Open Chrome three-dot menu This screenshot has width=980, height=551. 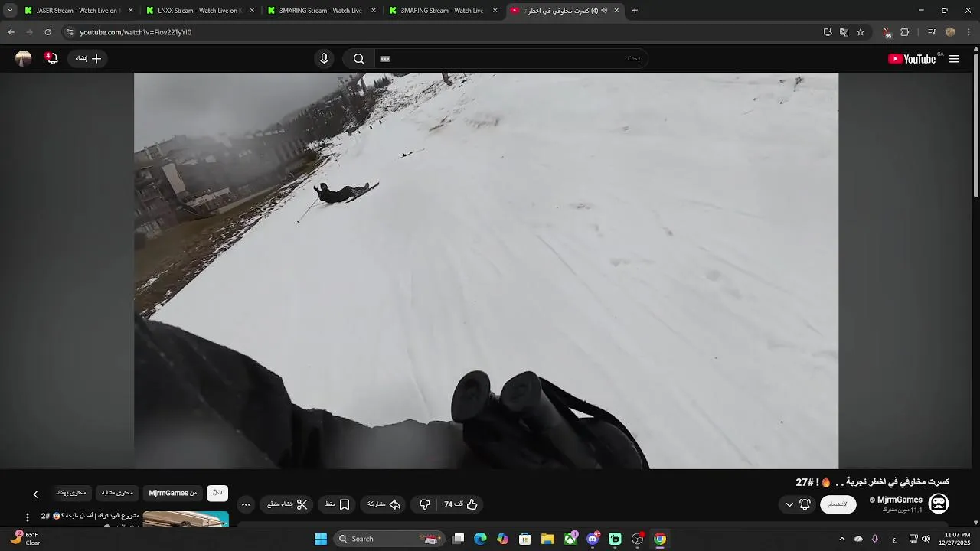[x=969, y=32]
